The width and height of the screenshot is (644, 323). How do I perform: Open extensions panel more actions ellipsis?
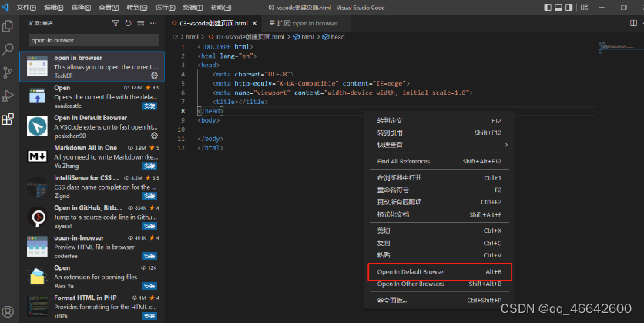[x=153, y=23]
